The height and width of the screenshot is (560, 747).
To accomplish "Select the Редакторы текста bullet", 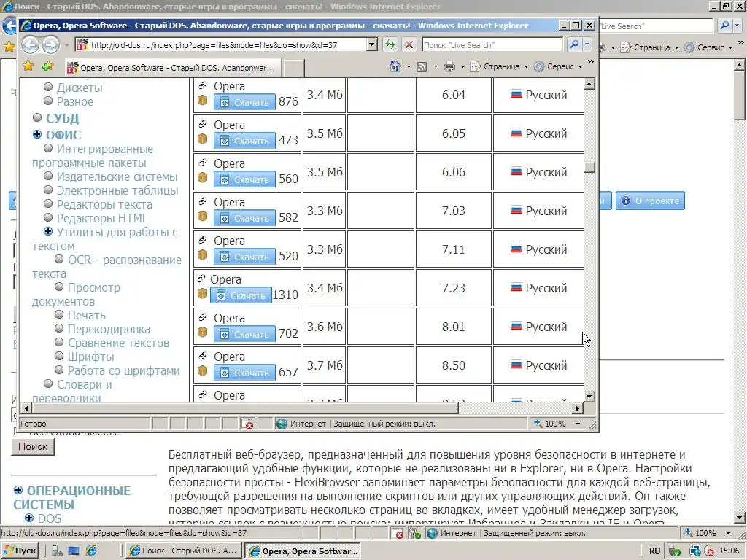I will [48, 203].
